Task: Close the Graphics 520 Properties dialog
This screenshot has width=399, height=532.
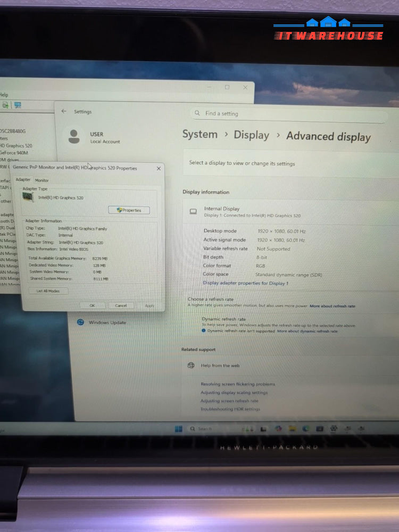Action: coord(159,168)
